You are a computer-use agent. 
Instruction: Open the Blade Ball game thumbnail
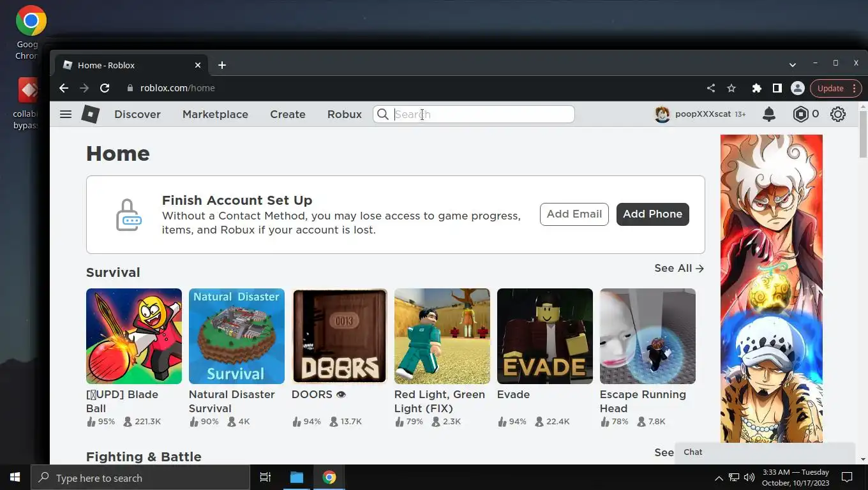point(134,336)
